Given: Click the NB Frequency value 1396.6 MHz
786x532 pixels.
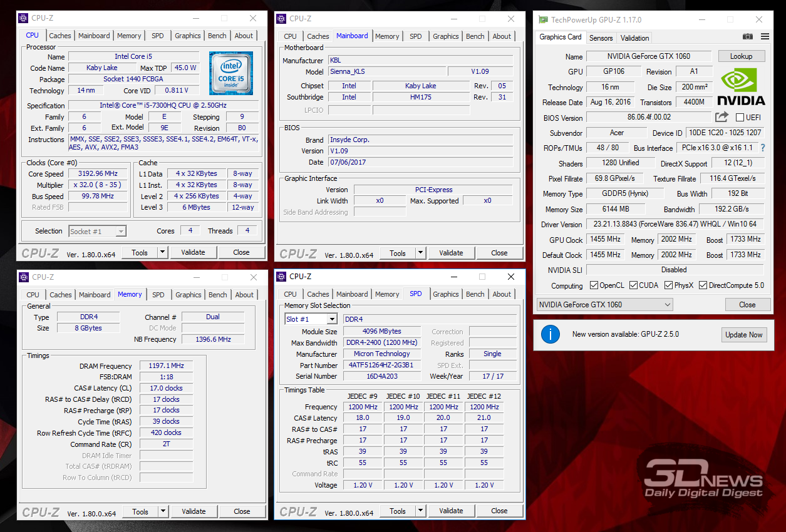Looking at the screenshot, I should [x=212, y=339].
